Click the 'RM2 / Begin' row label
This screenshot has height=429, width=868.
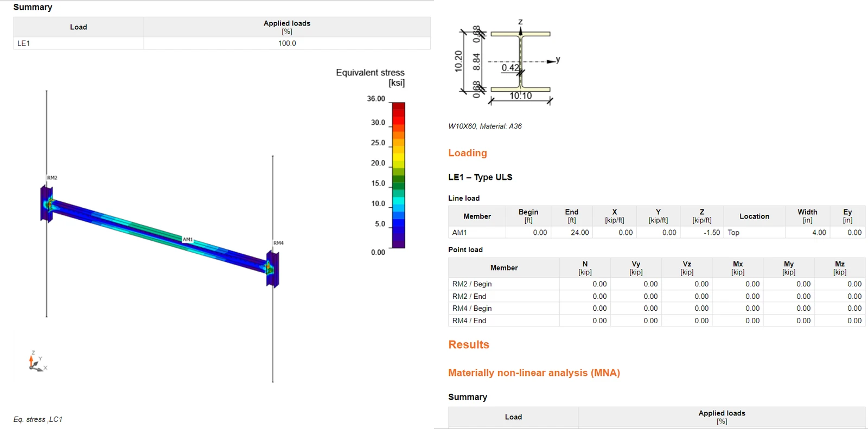tap(472, 284)
